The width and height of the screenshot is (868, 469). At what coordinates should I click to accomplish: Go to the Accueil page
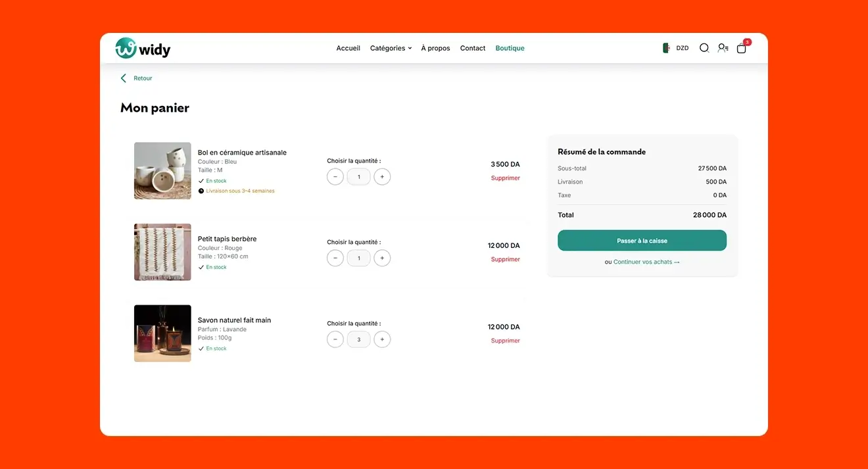coord(348,48)
